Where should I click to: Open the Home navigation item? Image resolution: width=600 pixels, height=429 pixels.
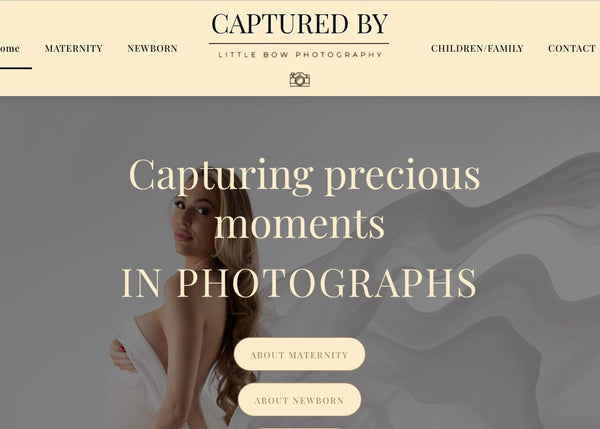click(10, 48)
